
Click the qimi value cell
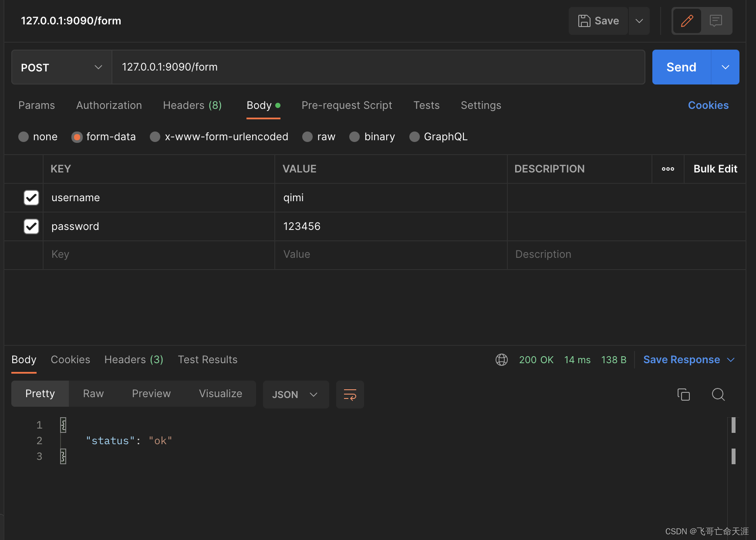tap(391, 198)
